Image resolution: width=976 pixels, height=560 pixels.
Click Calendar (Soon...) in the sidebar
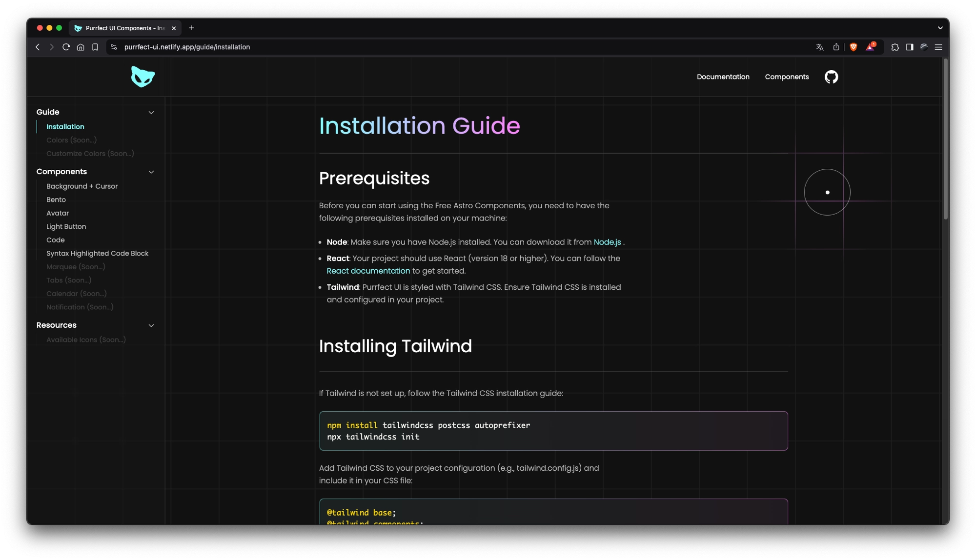(77, 294)
